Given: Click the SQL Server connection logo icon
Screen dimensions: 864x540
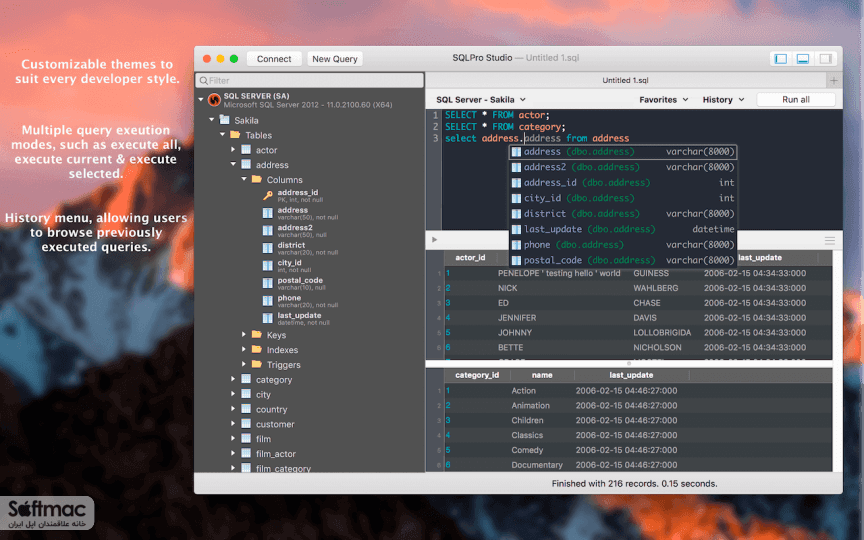Looking at the screenshot, I should tap(214, 100).
